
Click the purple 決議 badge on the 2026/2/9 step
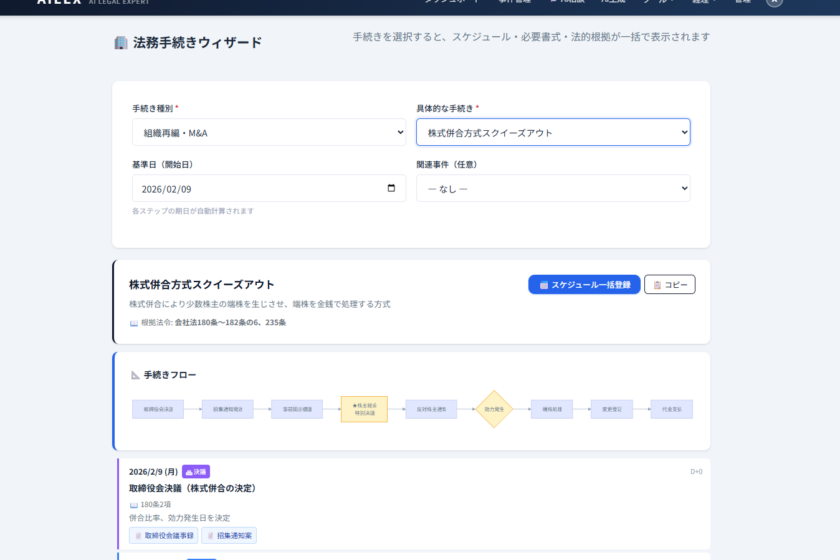click(196, 471)
